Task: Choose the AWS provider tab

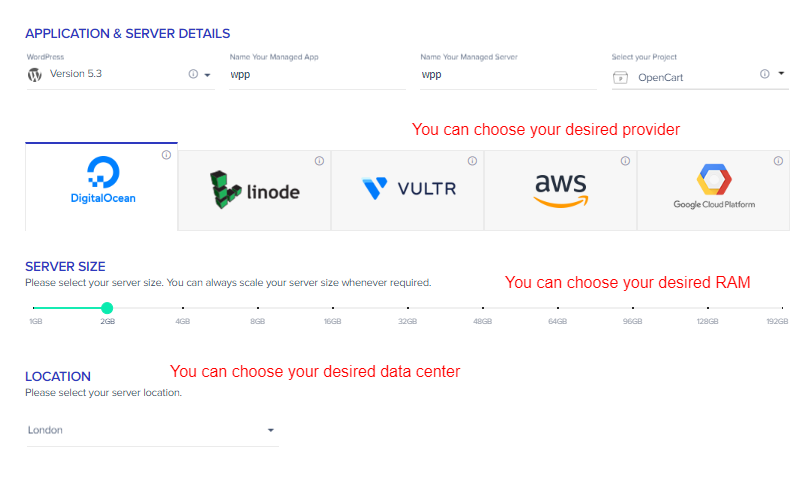Action: 560,190
